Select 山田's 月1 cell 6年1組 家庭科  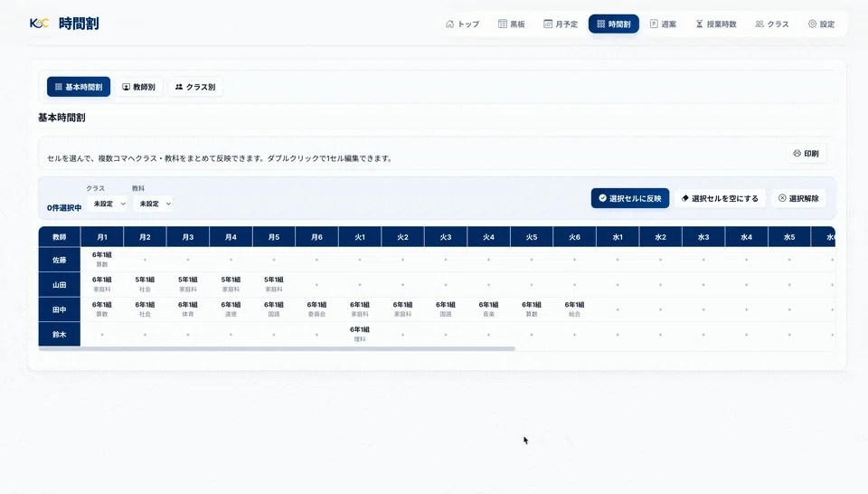(102, 285)
